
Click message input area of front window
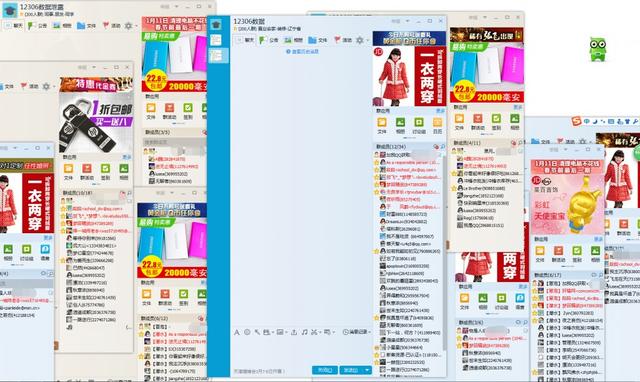click(x=301, y=351)
